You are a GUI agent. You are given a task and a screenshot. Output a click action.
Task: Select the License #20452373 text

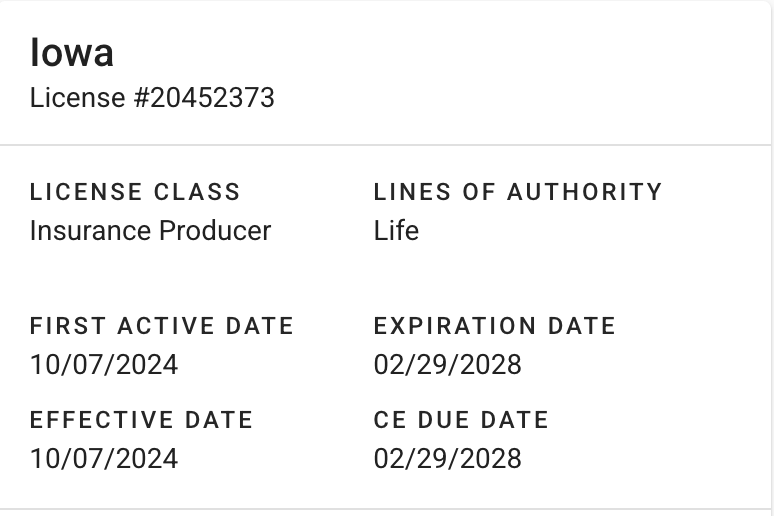[x=152, y=98]
